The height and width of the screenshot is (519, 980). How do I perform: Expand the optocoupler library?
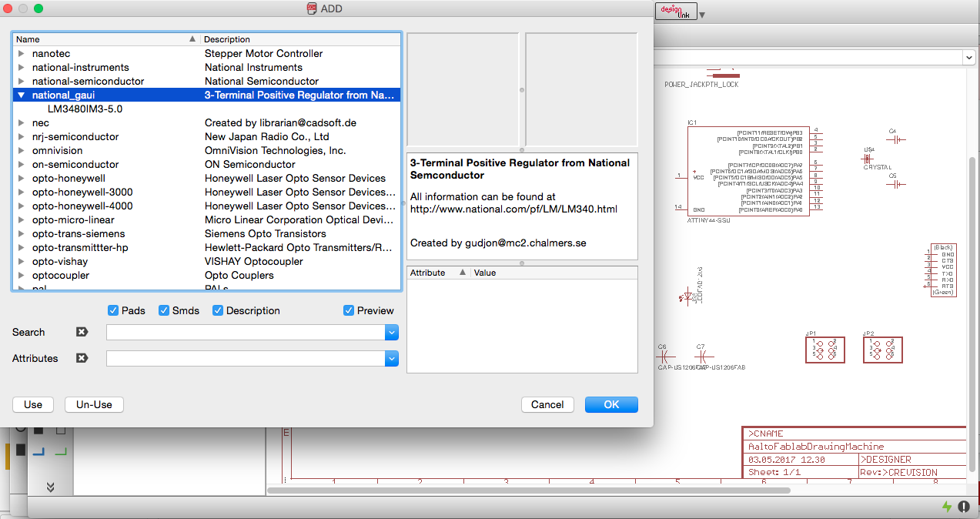coord(22,275)
